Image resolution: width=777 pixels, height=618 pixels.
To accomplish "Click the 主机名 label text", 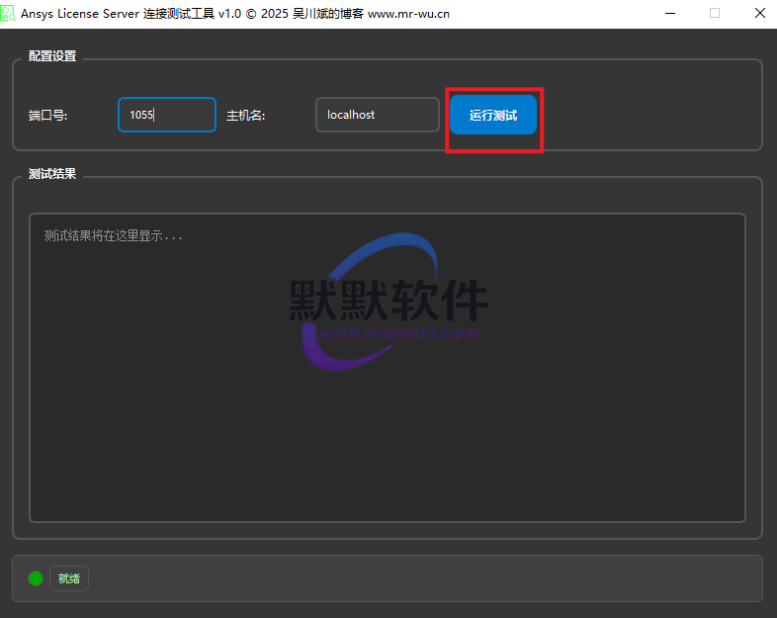I will pos(246,115).
